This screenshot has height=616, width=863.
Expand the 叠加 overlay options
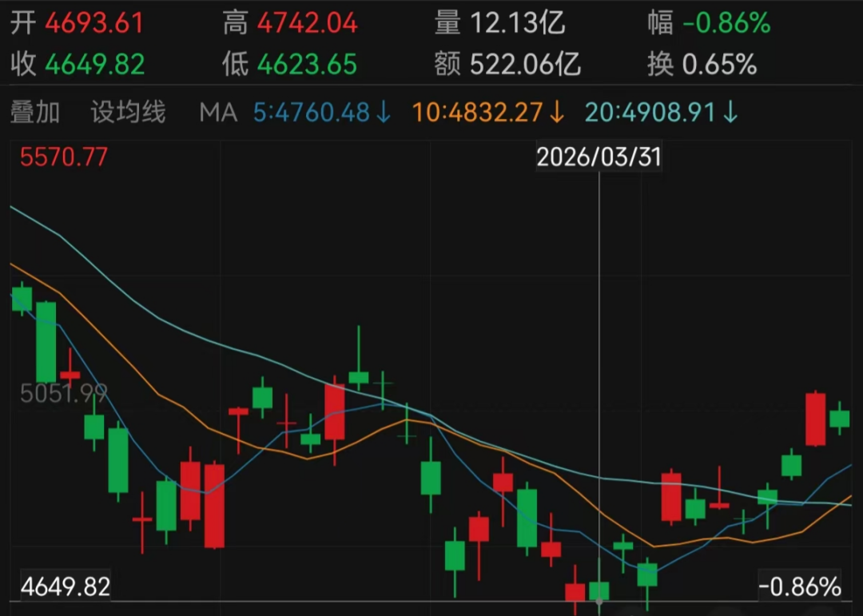(34, 113)
